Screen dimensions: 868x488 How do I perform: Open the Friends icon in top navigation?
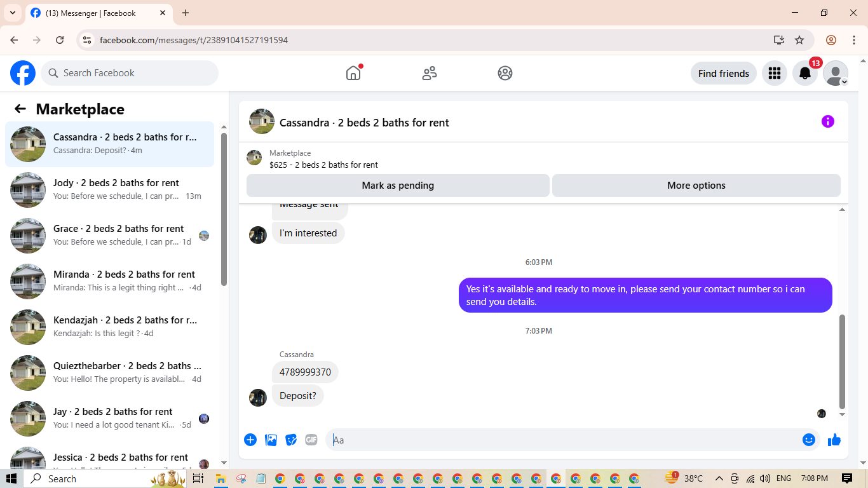430,73
